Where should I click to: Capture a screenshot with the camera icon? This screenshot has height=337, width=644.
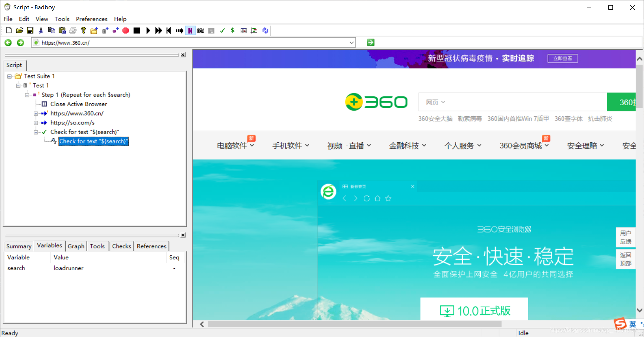pos(201,30)
